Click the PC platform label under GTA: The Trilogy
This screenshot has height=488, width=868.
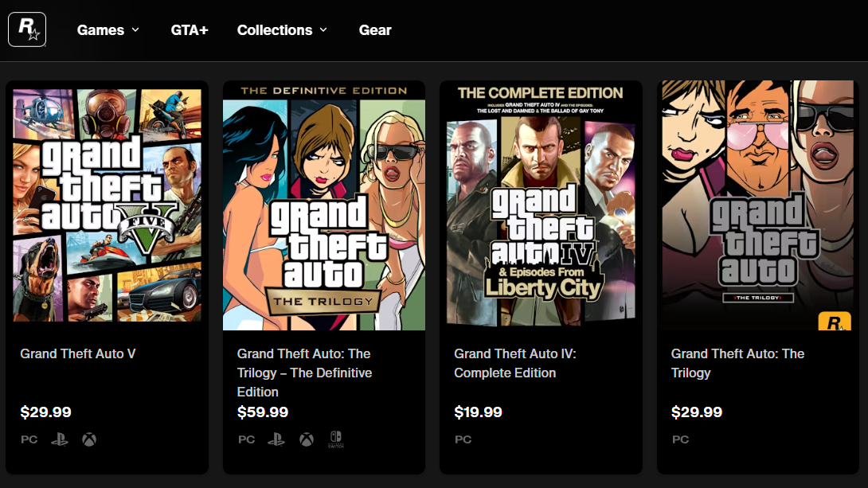point(680,440)
